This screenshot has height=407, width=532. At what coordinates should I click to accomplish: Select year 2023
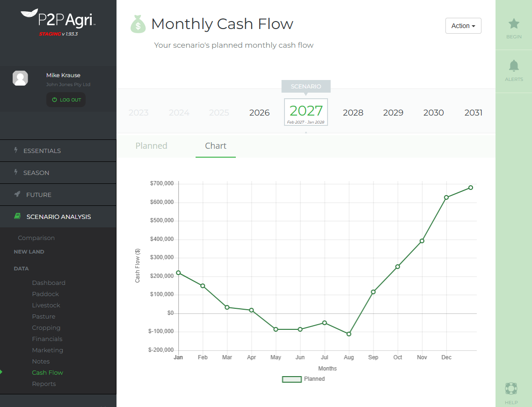click(138, 113)
